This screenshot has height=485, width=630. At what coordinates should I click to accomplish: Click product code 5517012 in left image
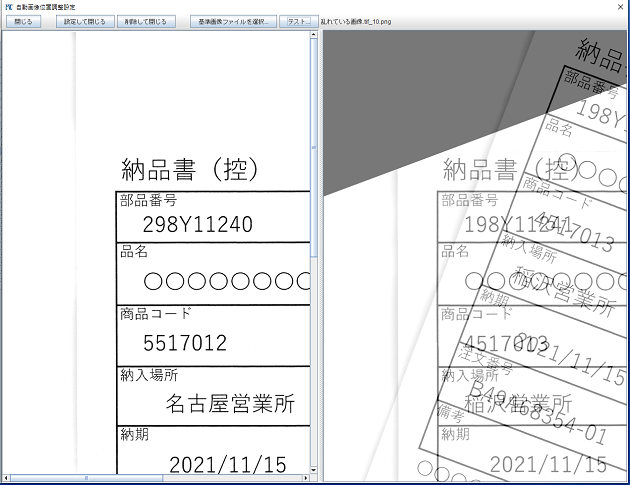point(185,343)
